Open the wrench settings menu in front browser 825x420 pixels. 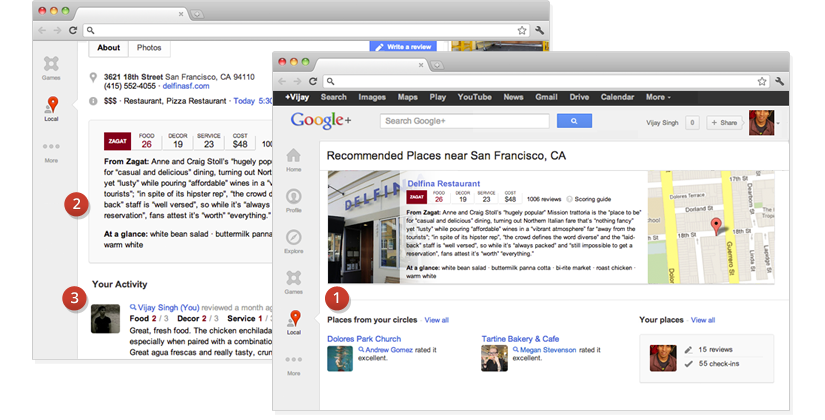pyautogui.click(x=780, y=81)
